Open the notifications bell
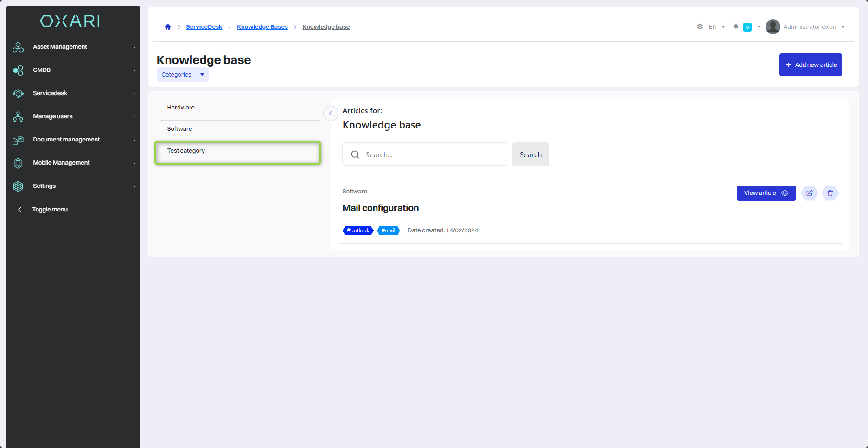868x448 pixels. pos(735,27)
